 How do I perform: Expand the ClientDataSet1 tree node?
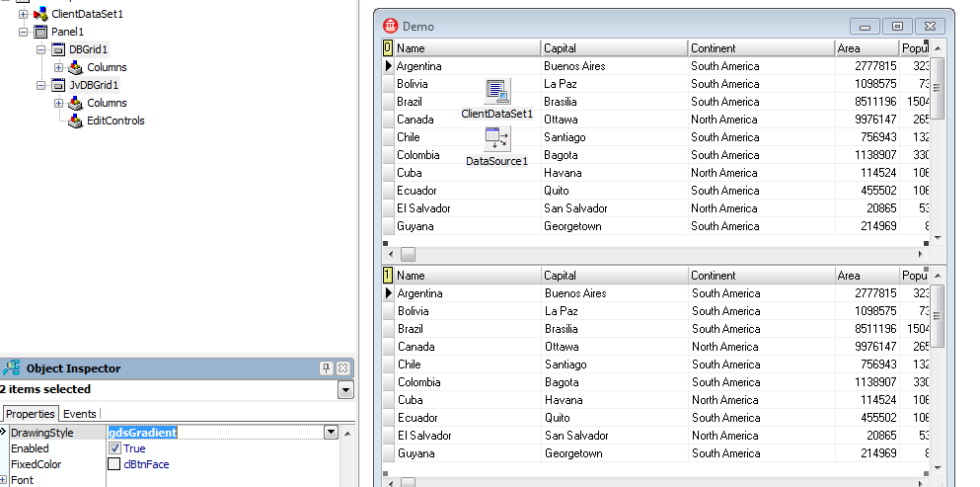23,14
